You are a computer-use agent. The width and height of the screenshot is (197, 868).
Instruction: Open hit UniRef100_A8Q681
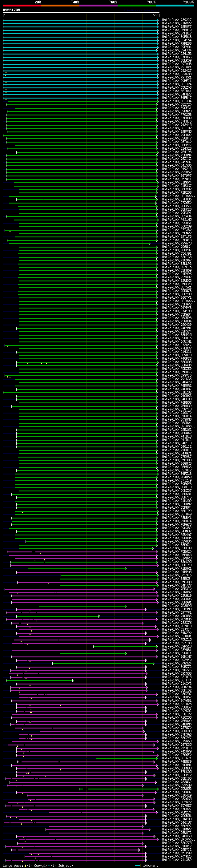(177, 494)
